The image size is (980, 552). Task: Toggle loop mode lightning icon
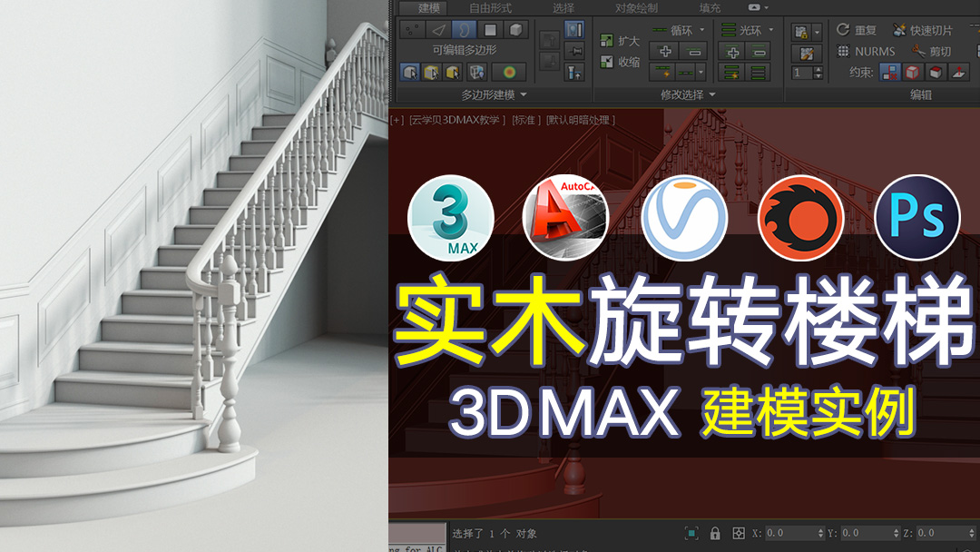(663, 73)
